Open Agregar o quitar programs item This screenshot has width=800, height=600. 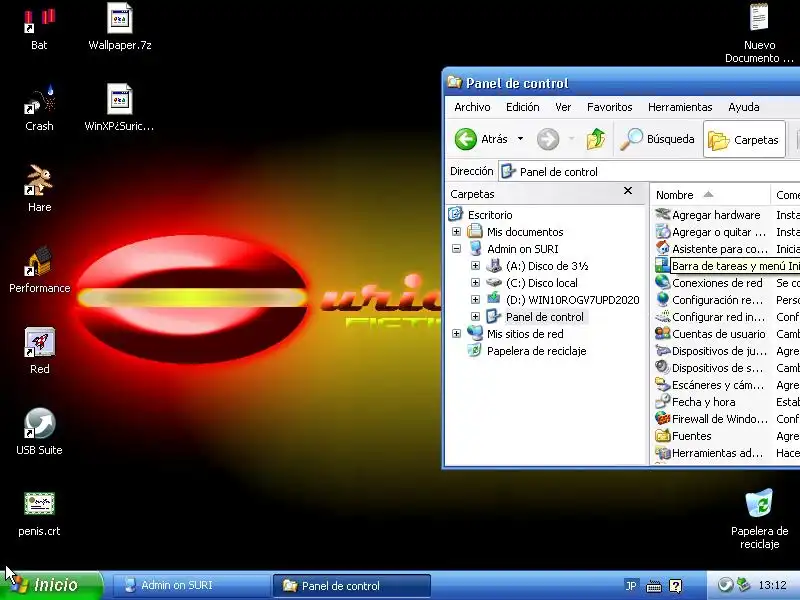coord(710,232)
